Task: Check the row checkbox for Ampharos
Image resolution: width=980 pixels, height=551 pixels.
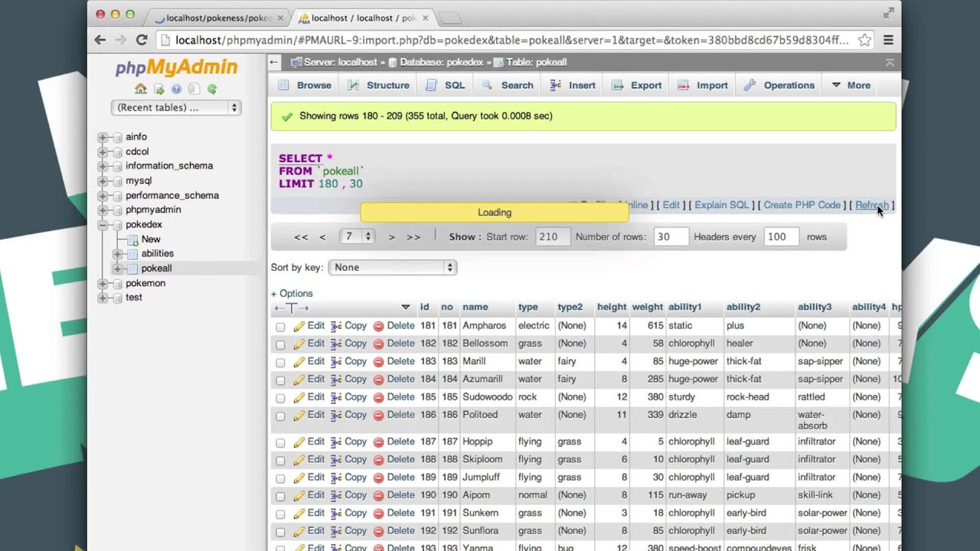Action: coord(280,327)
